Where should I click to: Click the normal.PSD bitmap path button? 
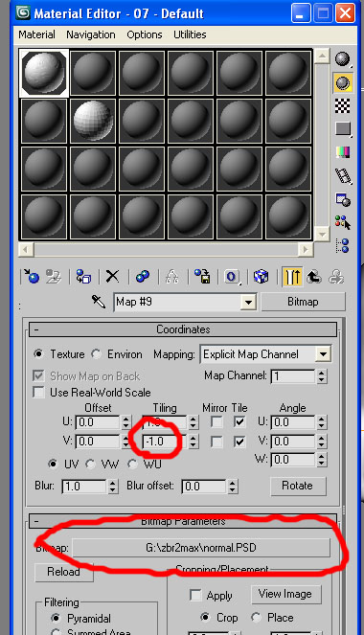click(201, 548)
